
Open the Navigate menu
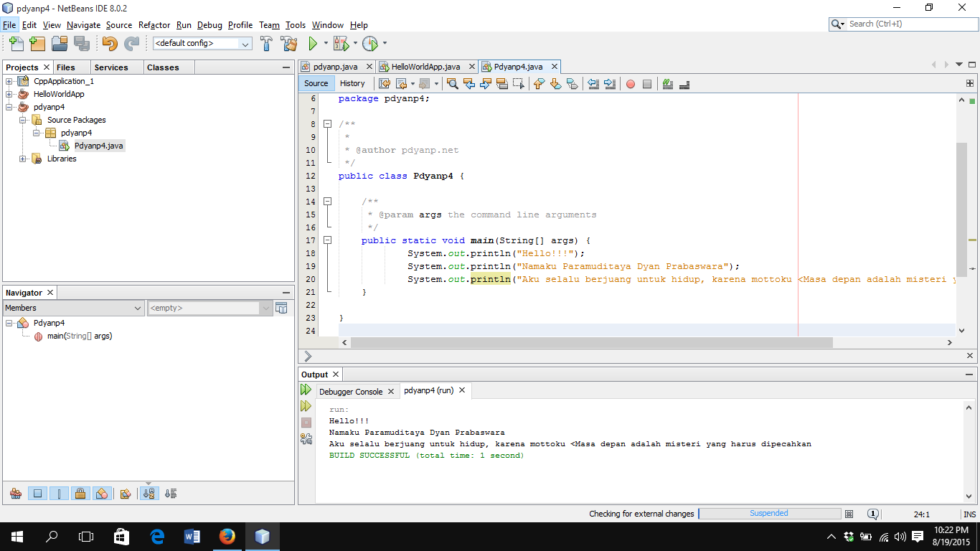point(84,25)
